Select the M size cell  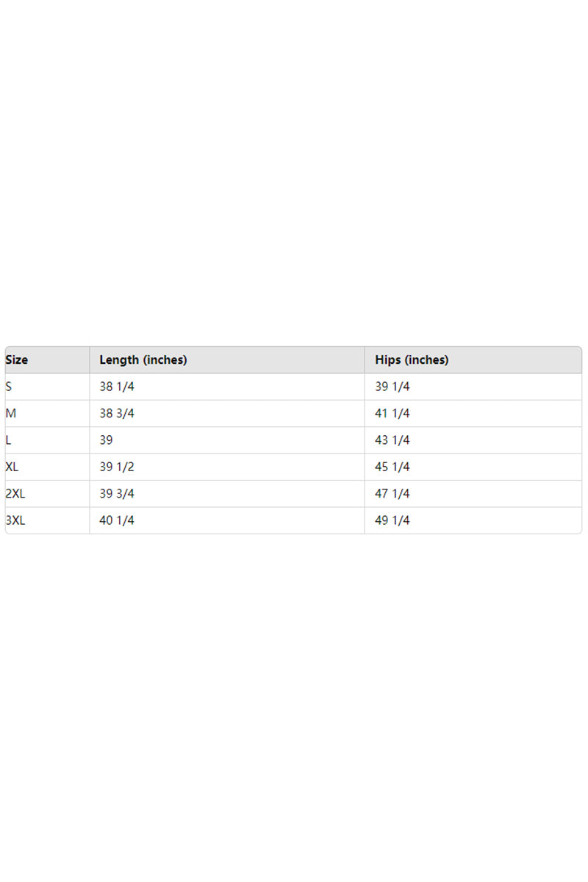(11, 414)
